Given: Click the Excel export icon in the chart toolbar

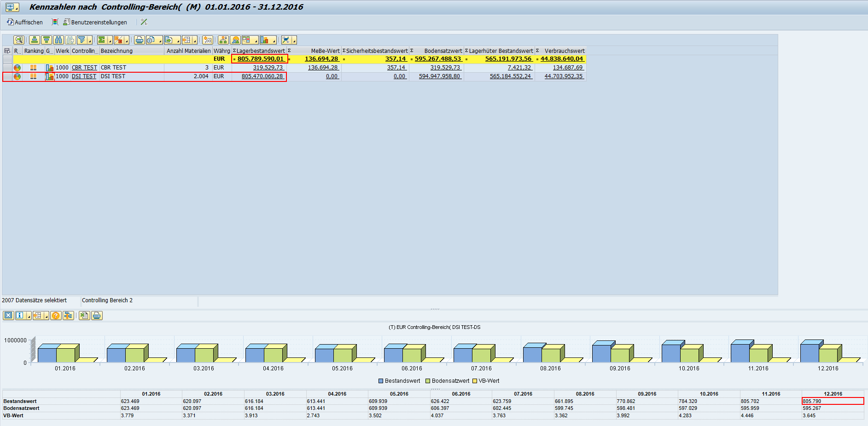Looking at the screenshot, I should pos(84,316).
